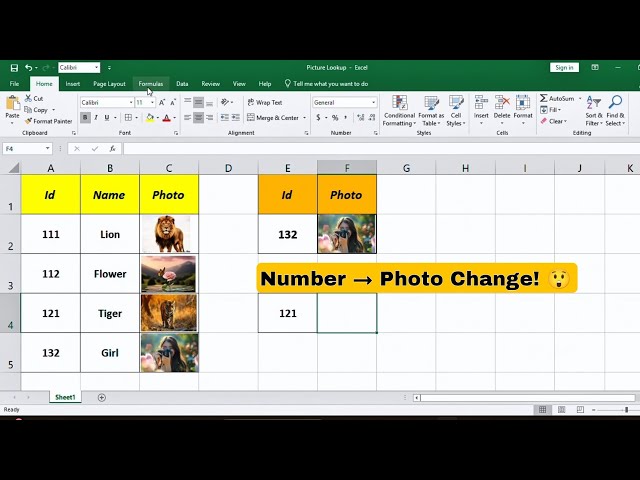Apply accounting dollar number format
This screenshot has height=480, width=640.
318,118
